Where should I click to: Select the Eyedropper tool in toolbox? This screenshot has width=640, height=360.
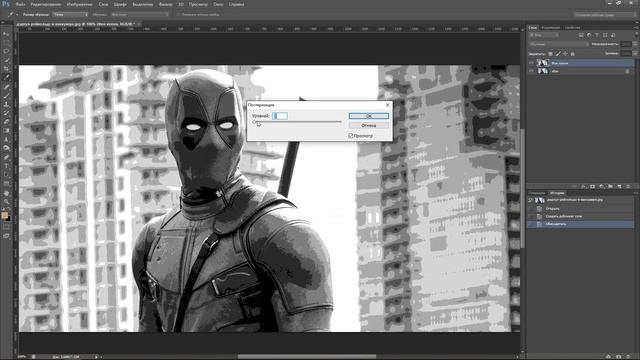click(6, 78)
